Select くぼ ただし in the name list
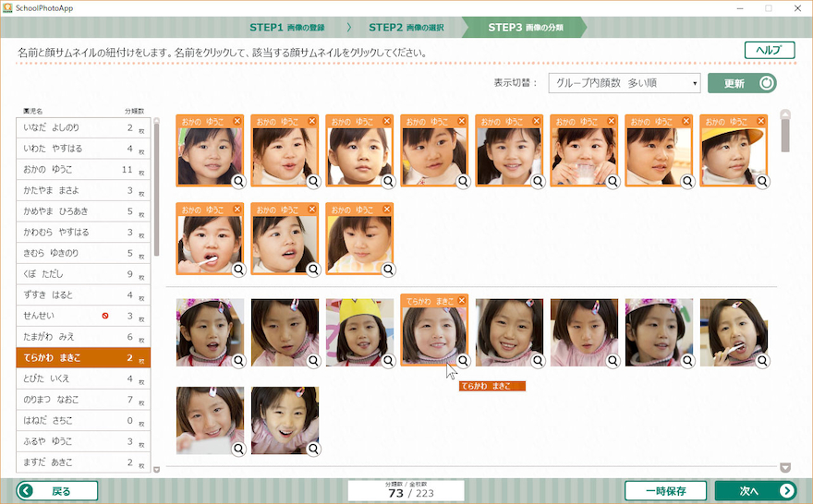 click(83, 274)
